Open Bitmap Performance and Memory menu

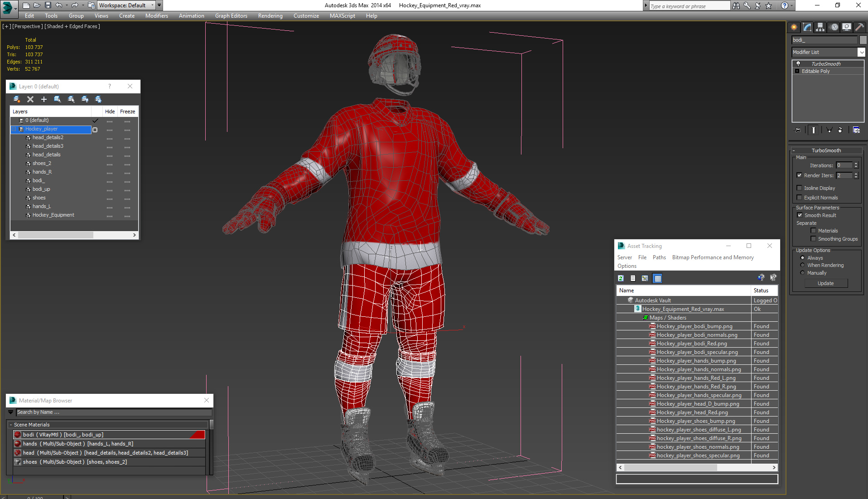point(713,257)
